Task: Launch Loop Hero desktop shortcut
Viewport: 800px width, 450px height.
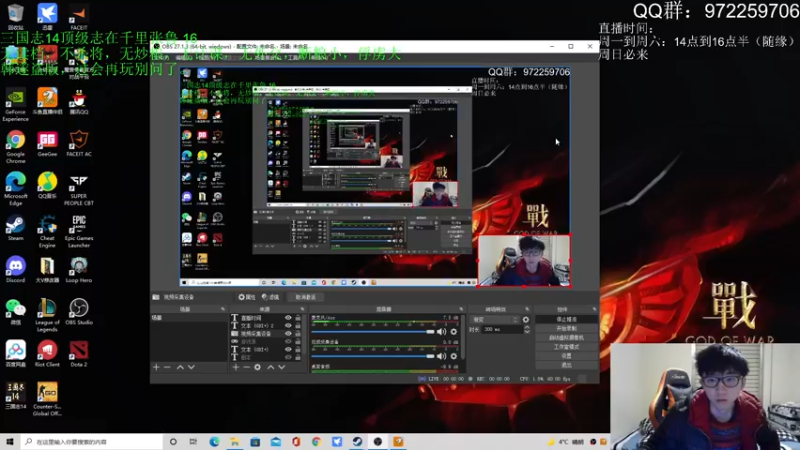Action: [x=79, y=270]
